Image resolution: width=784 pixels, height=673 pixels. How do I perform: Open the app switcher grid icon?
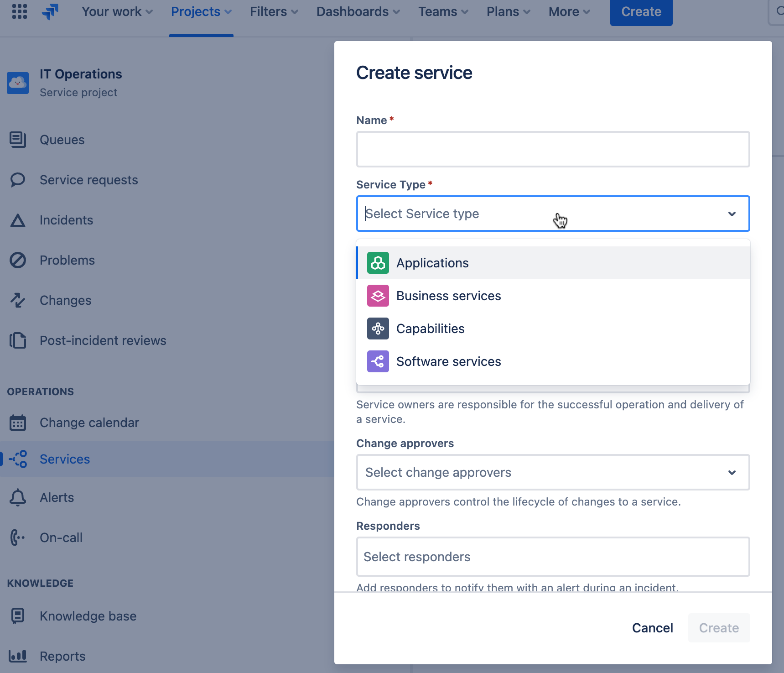[x=20, y=11]
